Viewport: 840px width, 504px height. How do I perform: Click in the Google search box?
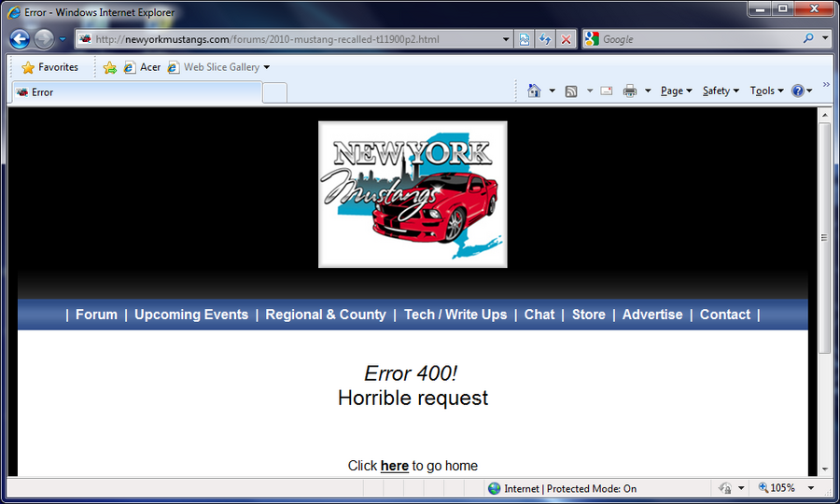(695, 39)
